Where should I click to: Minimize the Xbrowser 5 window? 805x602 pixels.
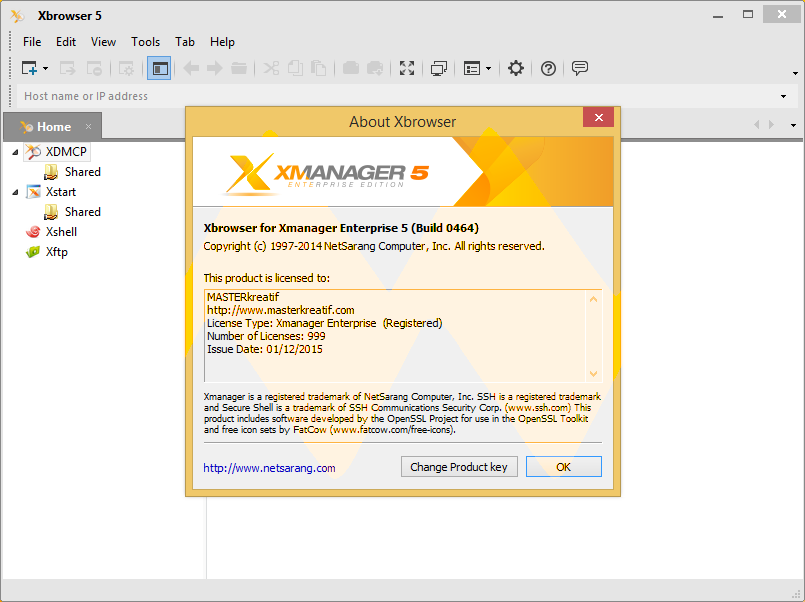tap(718, 16)
